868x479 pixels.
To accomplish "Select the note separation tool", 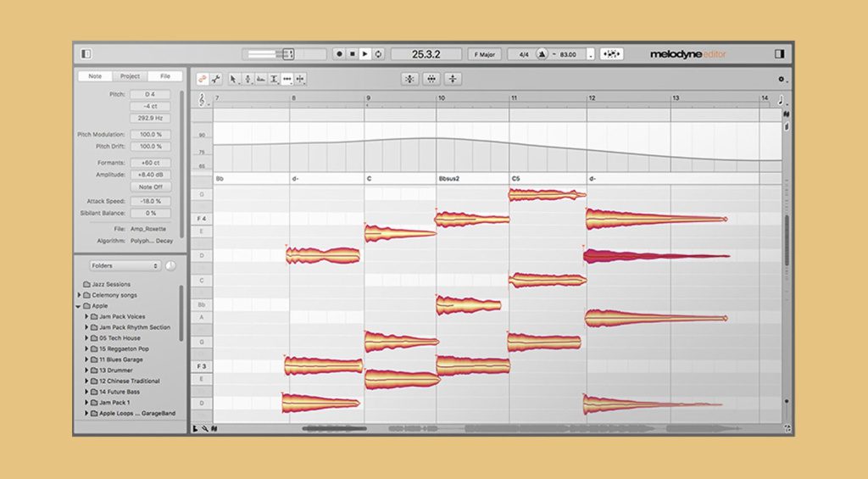I will 301,79.
